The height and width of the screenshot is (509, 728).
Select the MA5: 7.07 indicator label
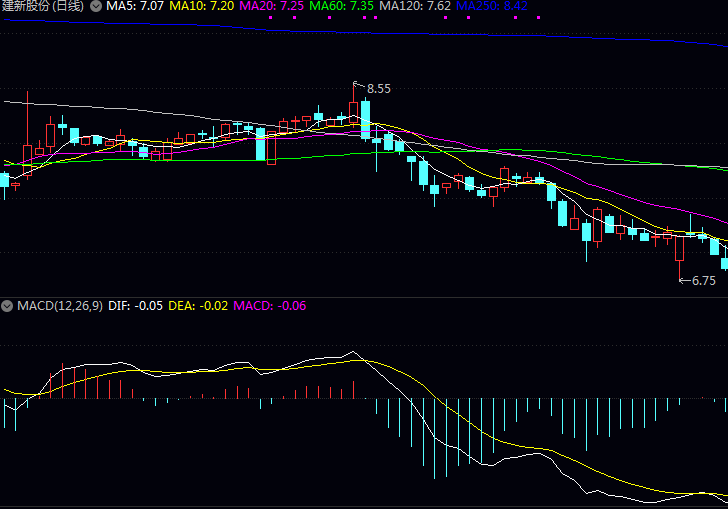(135, 6)
